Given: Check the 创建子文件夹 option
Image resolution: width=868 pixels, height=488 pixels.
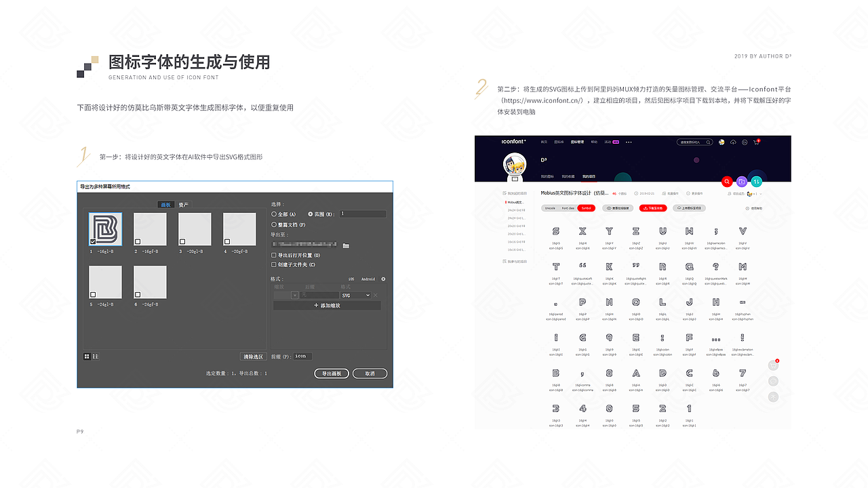Looking at the screenshot, I should 274,264.
